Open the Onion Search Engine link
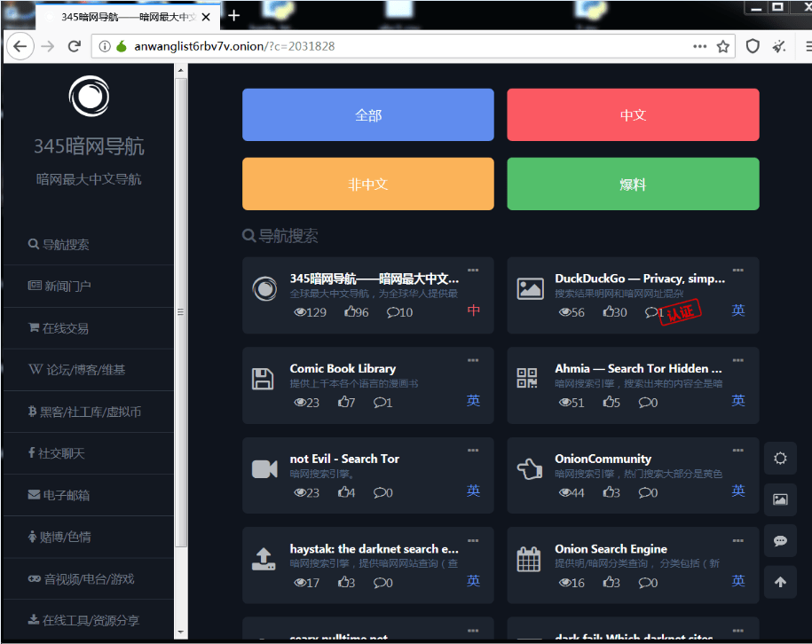Image resolution: width=812 pixels, height=644 pixels. click(611, 549)
